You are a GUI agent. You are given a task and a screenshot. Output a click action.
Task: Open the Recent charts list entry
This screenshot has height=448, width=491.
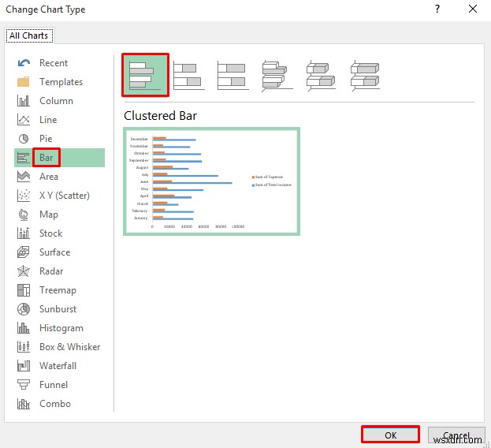click(x=54, y=63)
